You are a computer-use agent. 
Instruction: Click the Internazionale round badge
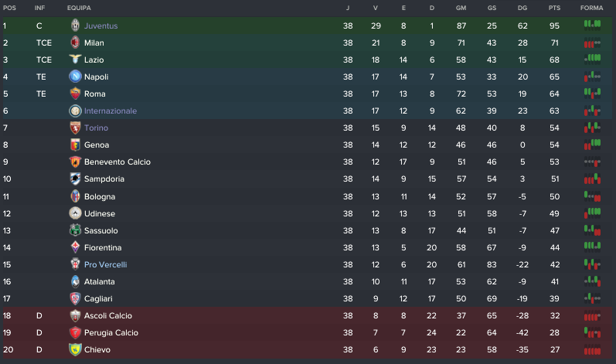[75, 111]
